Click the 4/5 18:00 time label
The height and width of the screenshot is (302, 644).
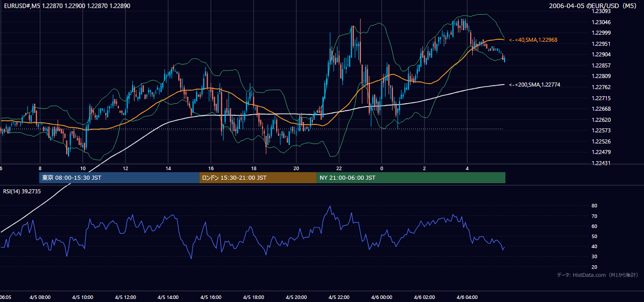click(x=254, y=297)
